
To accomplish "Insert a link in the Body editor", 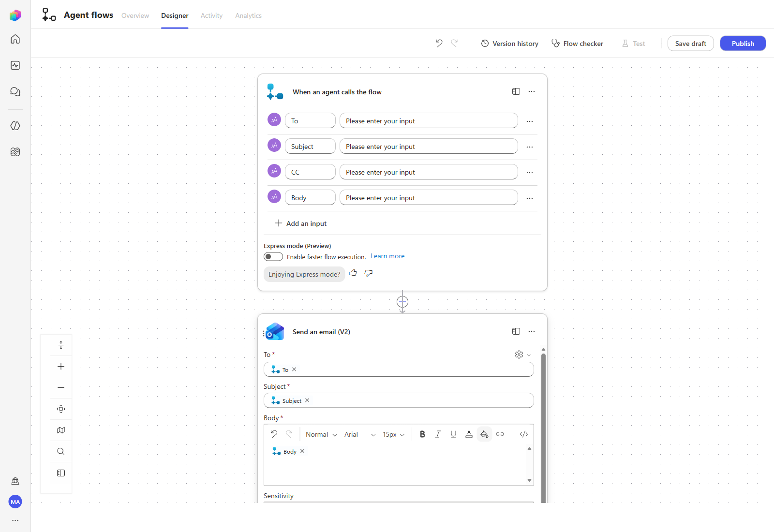I will tap(500, 434).
